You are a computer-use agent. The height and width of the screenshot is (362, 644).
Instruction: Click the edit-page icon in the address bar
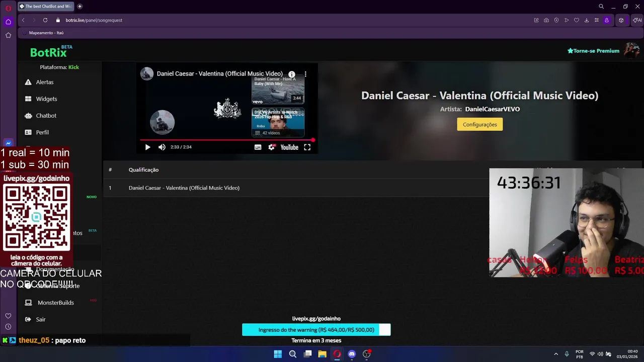[x=536, y=20]
